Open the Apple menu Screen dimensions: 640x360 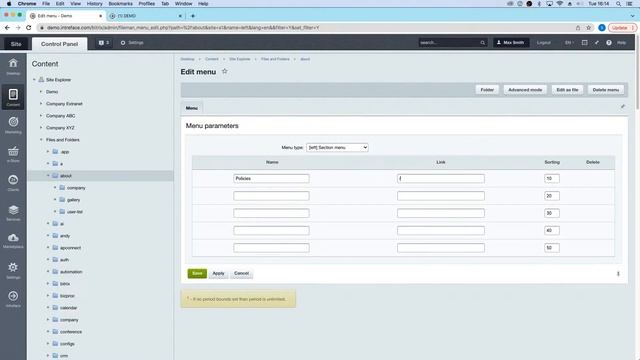point(9,4)
